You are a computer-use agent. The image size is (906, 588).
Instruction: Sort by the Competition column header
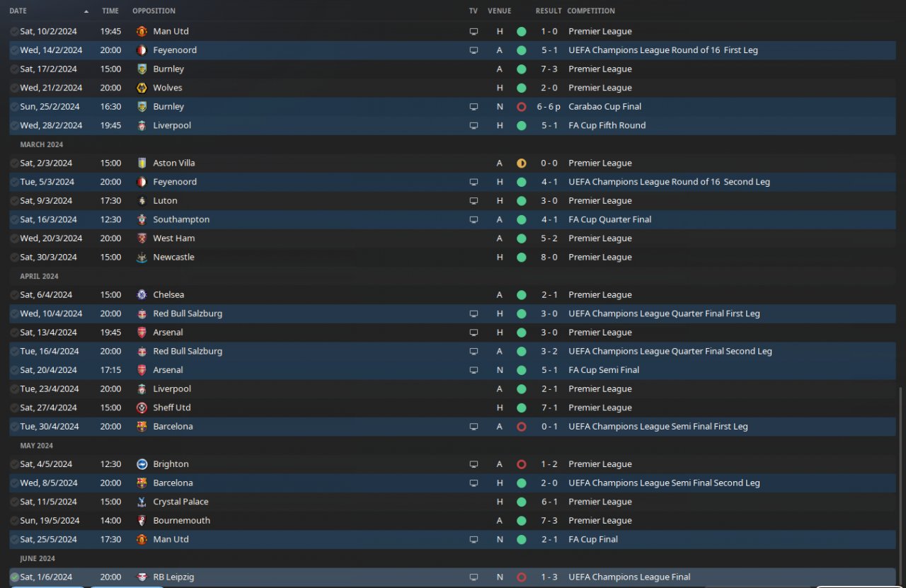pos(591,11)
